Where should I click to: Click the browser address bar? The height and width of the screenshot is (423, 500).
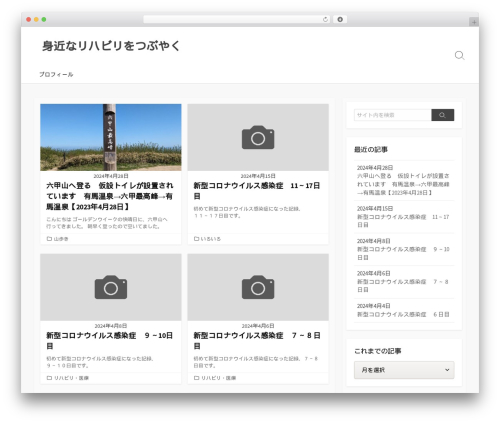click(237, 20)
